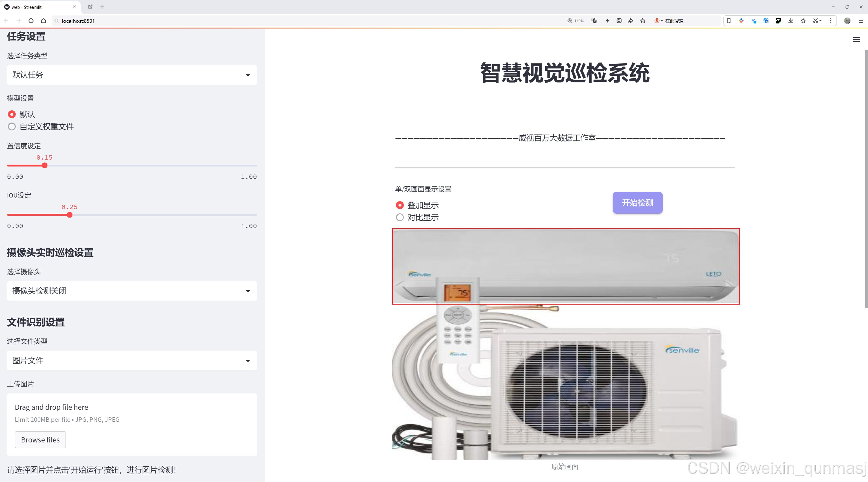Image resolution: width=868 pixels, height=482 pixels.
Task: Open the 图片文件 file type dropdown
Action: [x=132, y=360]
